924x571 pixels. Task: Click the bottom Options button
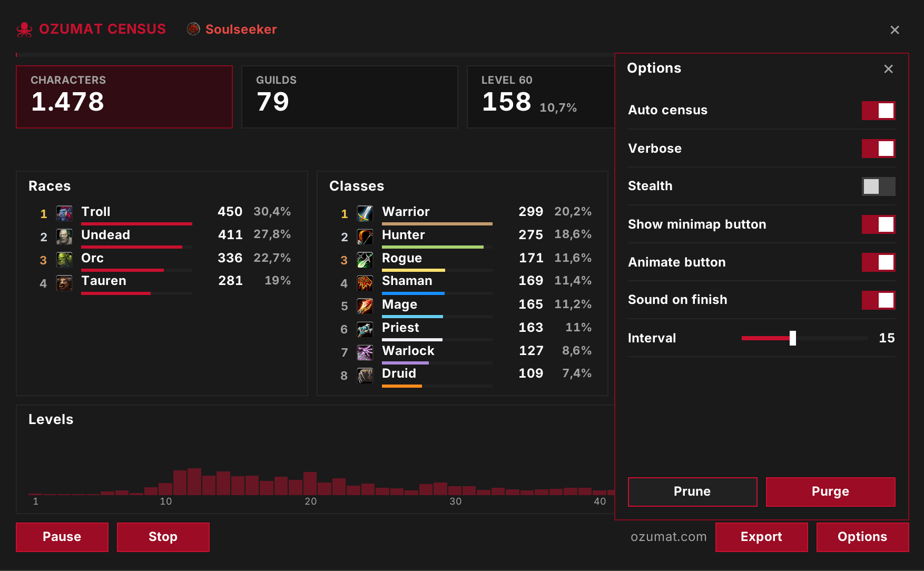tap(862, 537)
